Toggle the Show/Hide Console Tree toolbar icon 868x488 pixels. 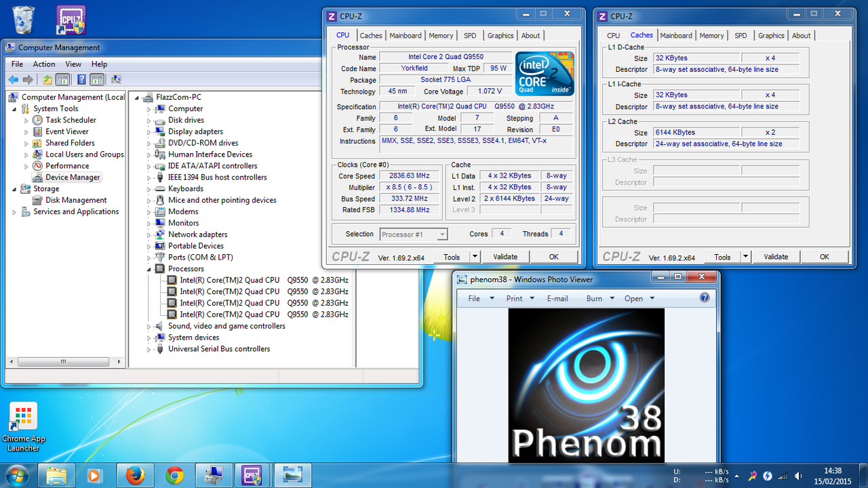click(x=62, y=79)
